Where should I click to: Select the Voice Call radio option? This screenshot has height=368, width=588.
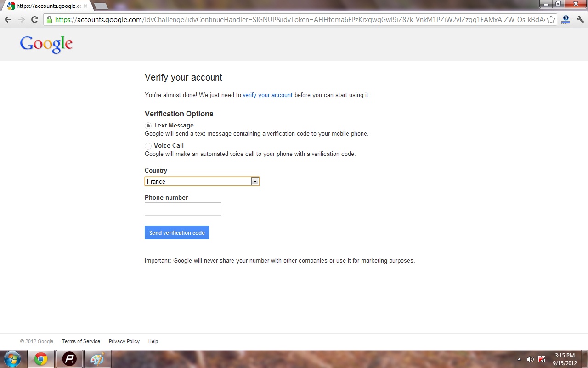pyautogui.click(x=148, y=146)
